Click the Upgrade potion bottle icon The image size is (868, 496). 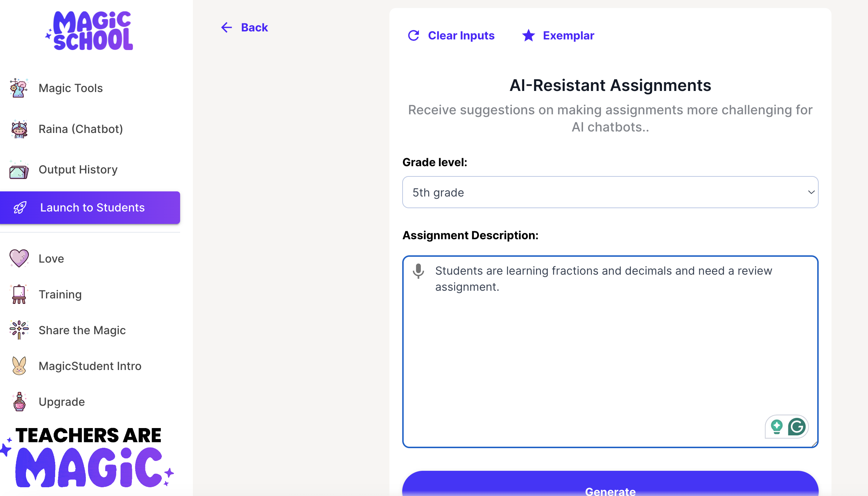[x=19, y=402]
